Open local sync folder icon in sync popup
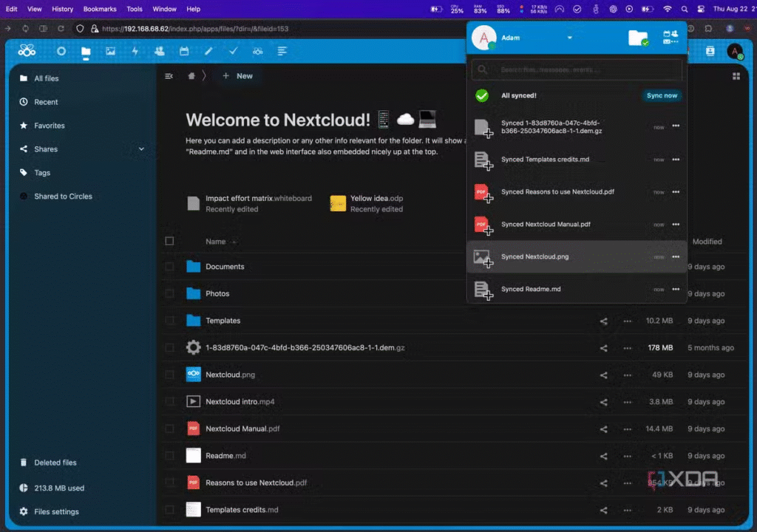 pyautogui.click(x=637, y=38)
